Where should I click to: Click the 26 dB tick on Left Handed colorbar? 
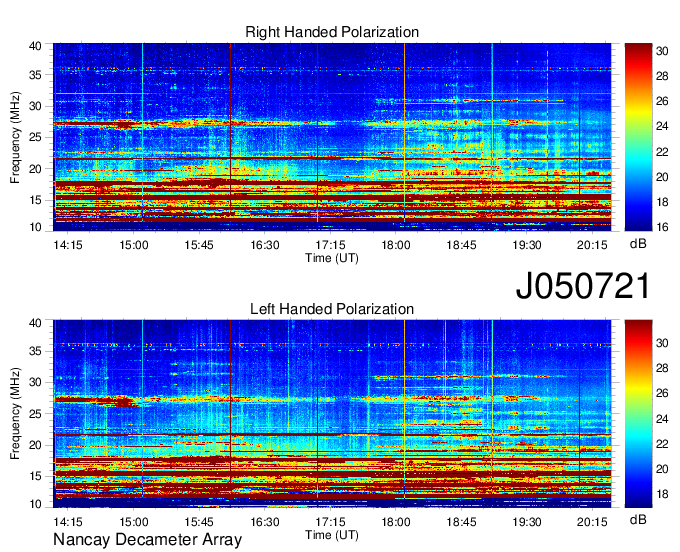click(x=662, y=393)
